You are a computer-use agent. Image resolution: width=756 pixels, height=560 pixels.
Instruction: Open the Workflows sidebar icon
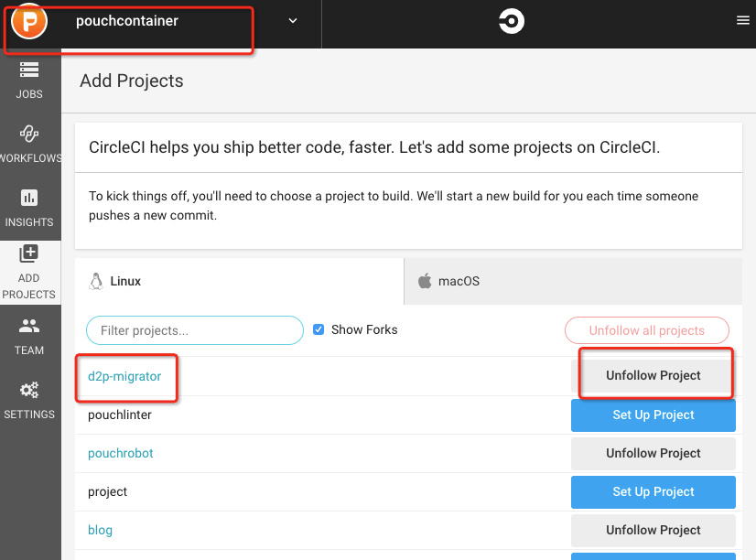[x=29, y=135]
